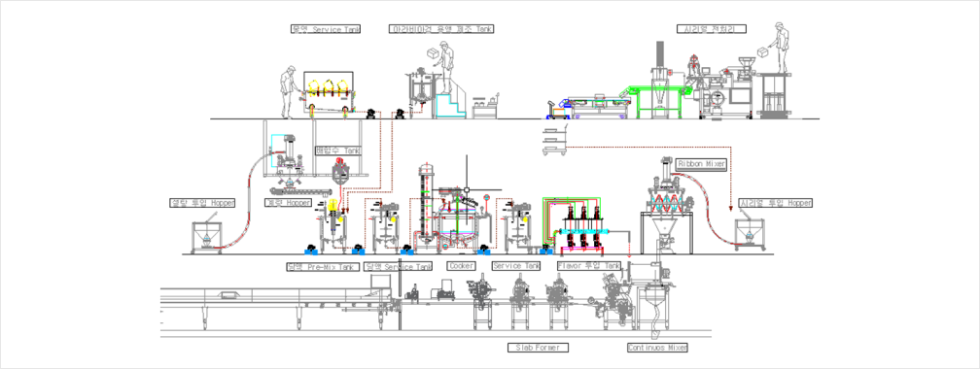Click the Ribbon Mixer label

pyautogui.click(x=701, y=163)
